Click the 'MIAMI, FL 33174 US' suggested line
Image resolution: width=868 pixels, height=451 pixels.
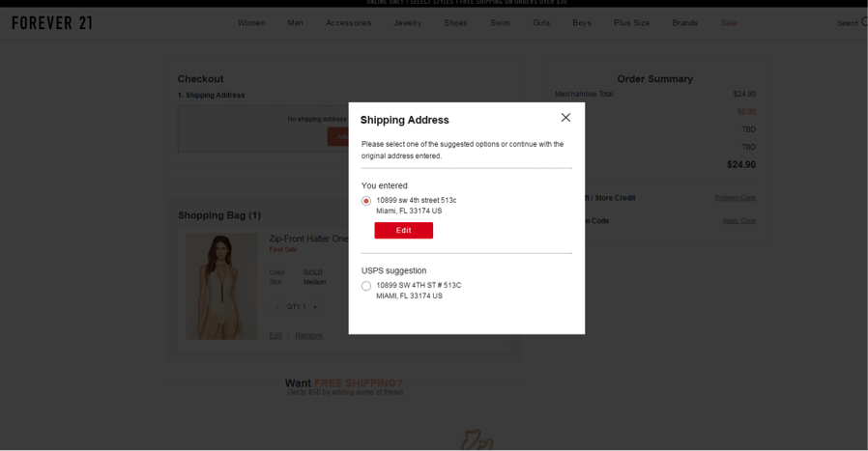[409, 296]
